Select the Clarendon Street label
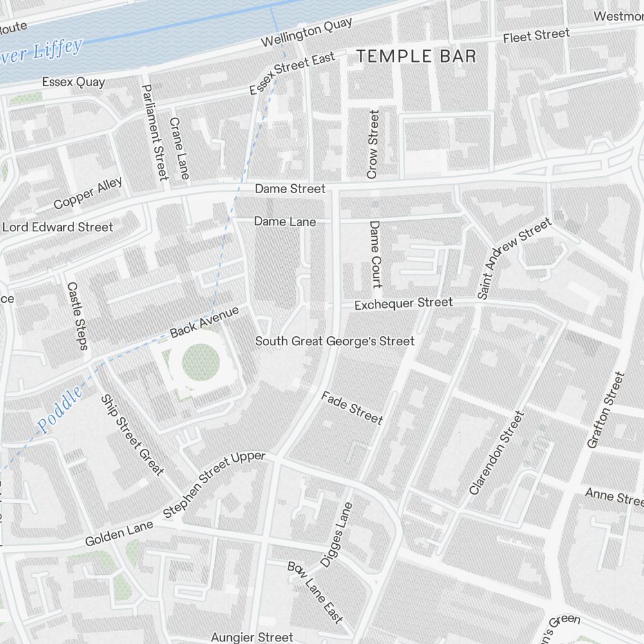Viewport: 644px width, 644px height. coord(497,453)
